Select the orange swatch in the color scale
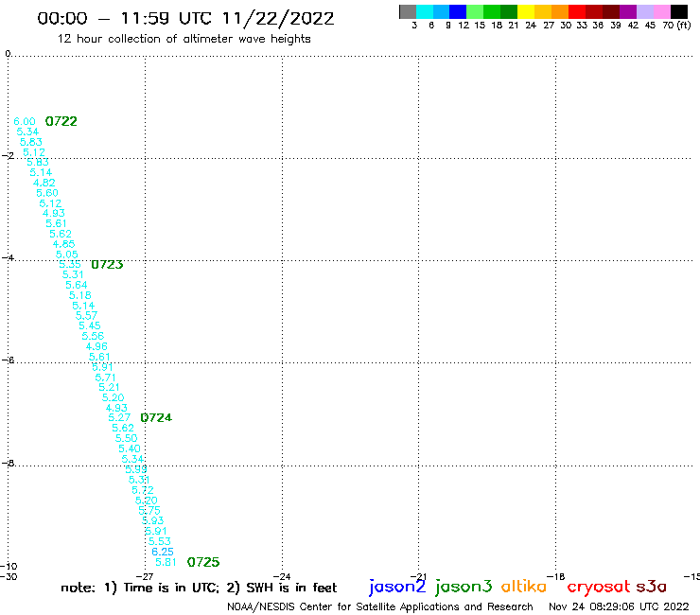Screen dimensions: 700x615 560,11
